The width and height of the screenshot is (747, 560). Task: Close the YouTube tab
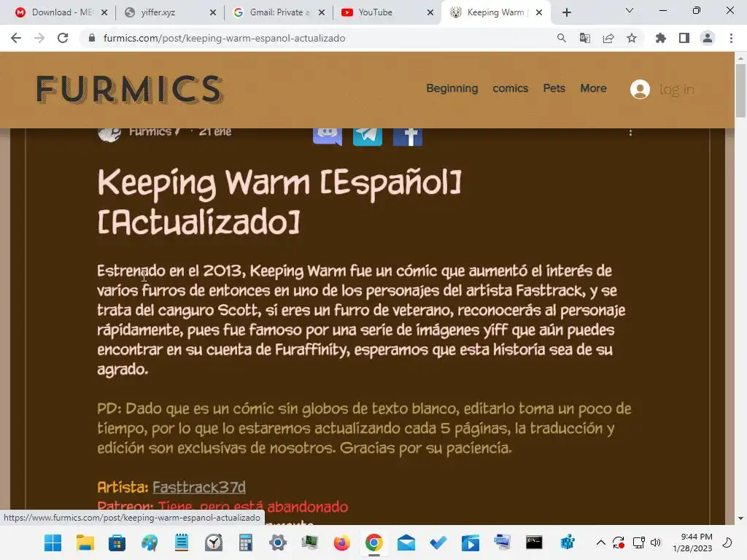coord(430,12)
